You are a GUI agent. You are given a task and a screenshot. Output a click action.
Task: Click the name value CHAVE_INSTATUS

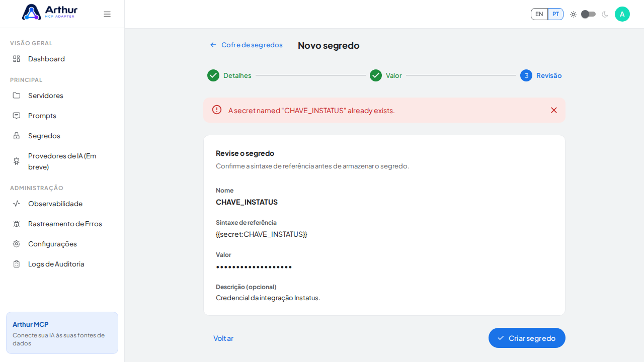coord(247,202)
